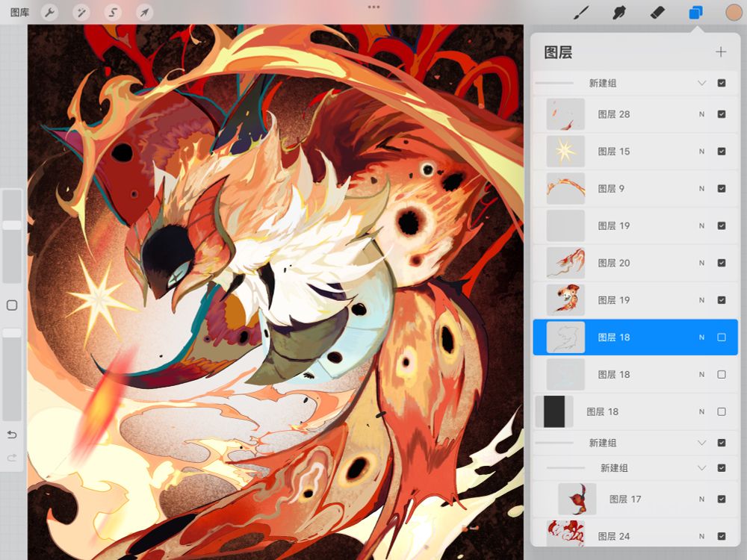Tap the three-dot handle at top center
This screenshot has height=560, width=747.
(374, 7)
